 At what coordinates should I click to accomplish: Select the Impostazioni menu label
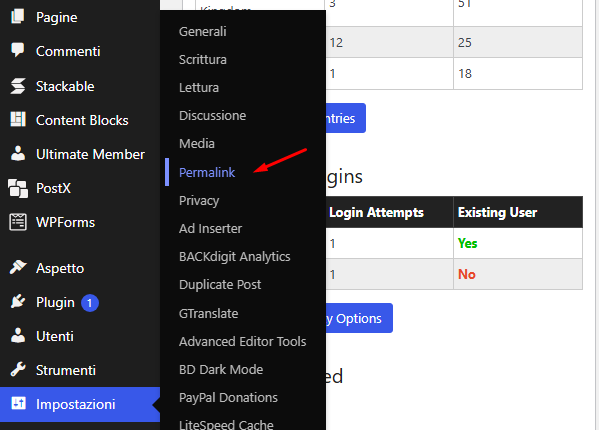76,404
